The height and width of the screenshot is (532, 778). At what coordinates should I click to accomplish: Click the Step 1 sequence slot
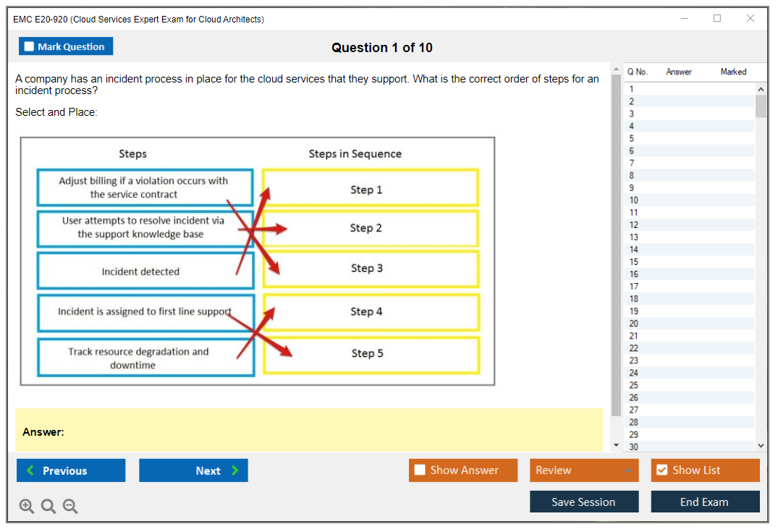[371, 189]
